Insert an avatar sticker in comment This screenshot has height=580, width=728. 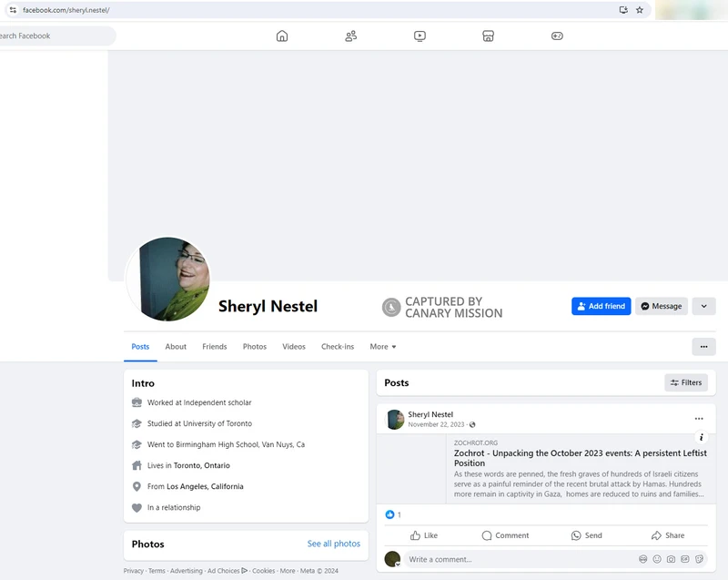tap(643, 559)
